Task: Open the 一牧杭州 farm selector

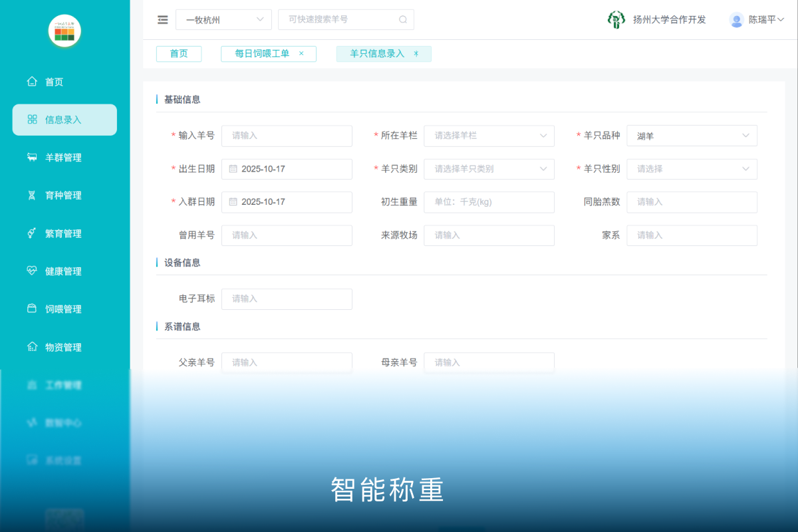Action: coord(223,20)
